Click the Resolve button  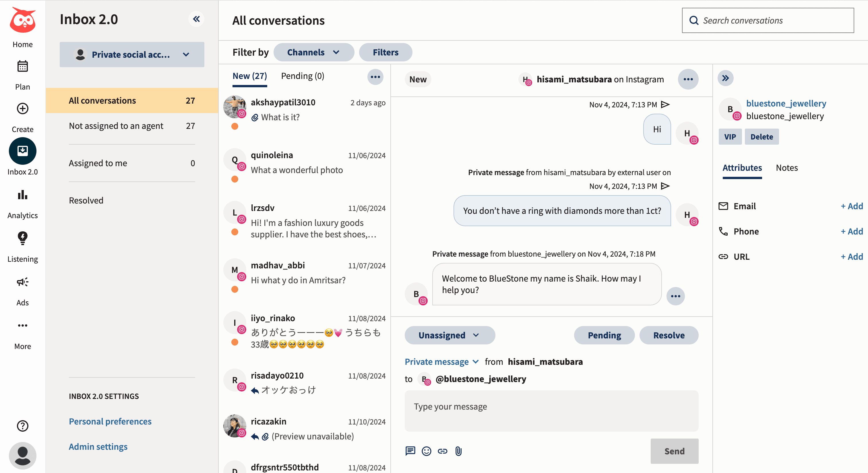pyautogui.click(x=669, y=335)
